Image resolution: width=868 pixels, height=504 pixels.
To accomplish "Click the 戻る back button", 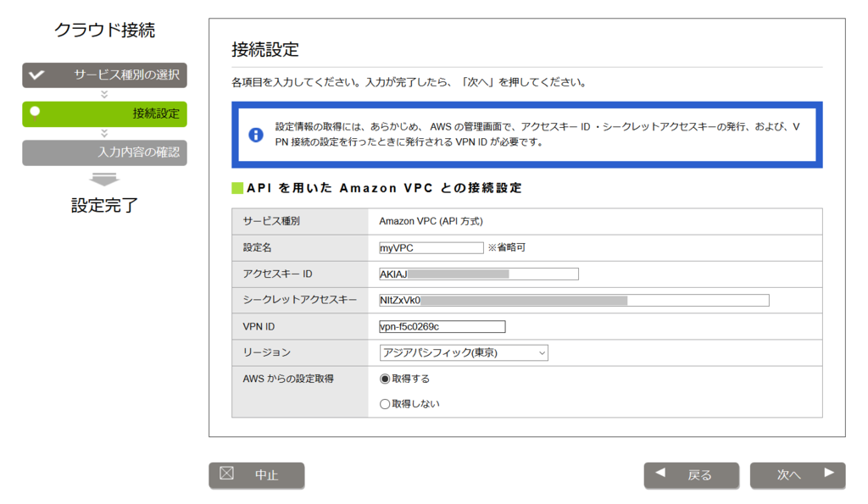I will click(692, 475).
